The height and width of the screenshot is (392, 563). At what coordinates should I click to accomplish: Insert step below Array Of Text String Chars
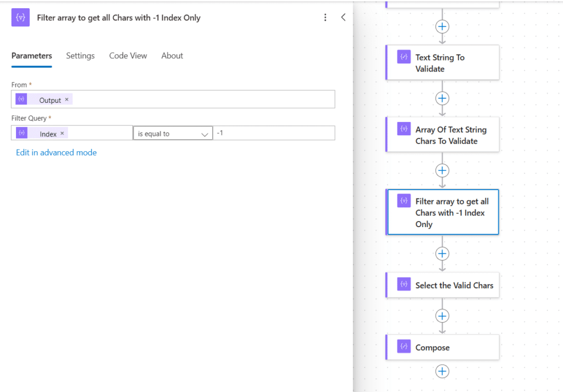(442, 170)
